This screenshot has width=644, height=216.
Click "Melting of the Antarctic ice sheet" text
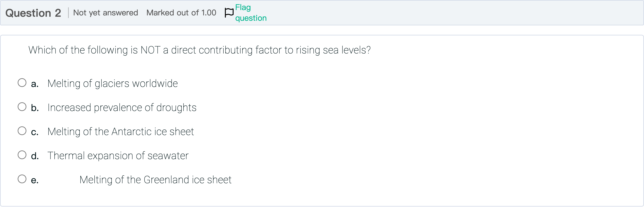click(x=120, y=132)
